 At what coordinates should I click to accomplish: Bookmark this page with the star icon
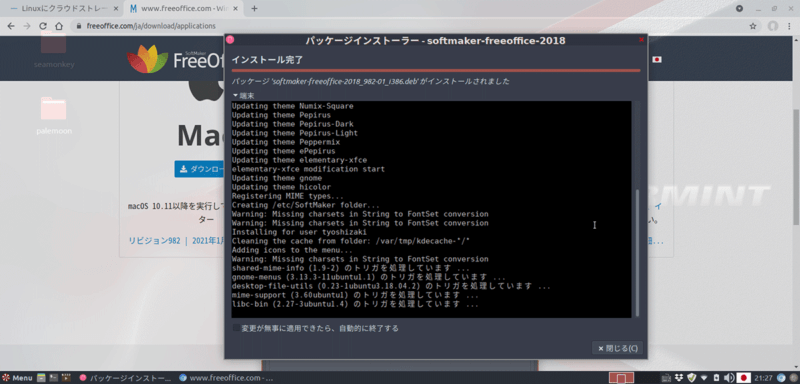(753, 26)
